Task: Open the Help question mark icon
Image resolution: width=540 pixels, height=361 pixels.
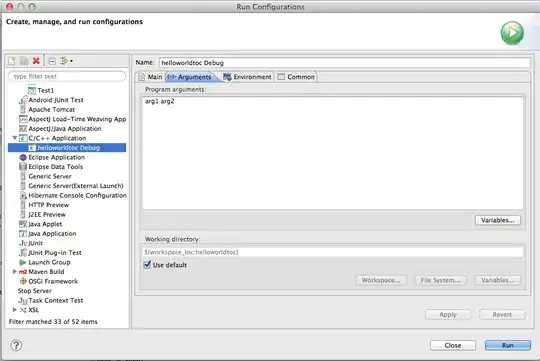Action: [x=16, y=345]
